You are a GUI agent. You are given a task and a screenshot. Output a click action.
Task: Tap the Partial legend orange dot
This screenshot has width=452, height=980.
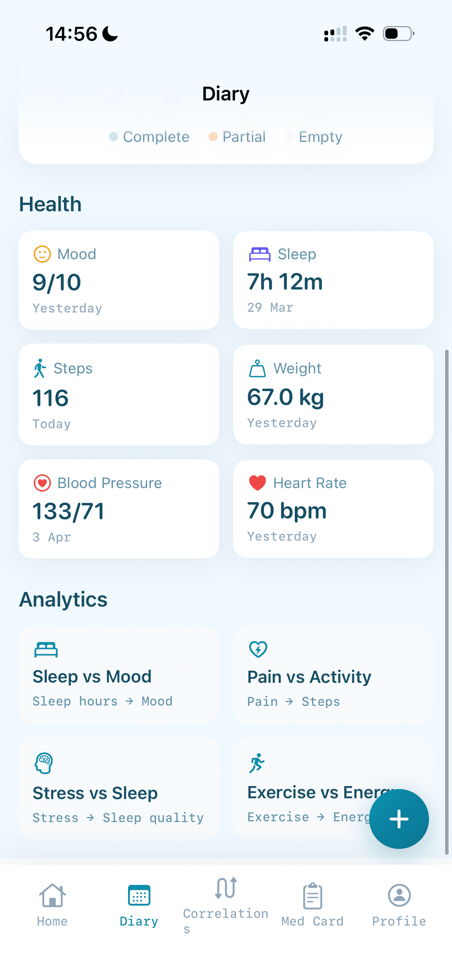tap(213, 136)
